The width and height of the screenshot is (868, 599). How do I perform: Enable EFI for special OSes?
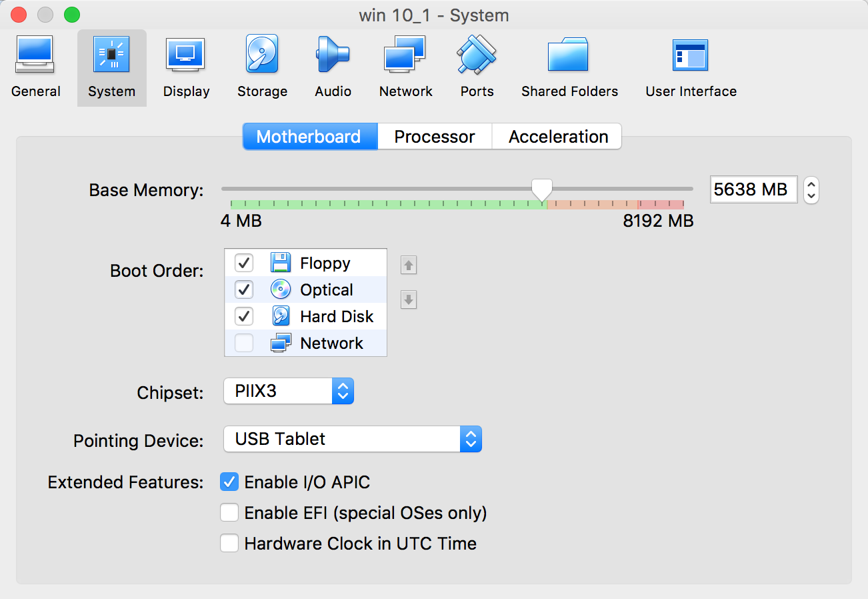[x=229, y=512]
